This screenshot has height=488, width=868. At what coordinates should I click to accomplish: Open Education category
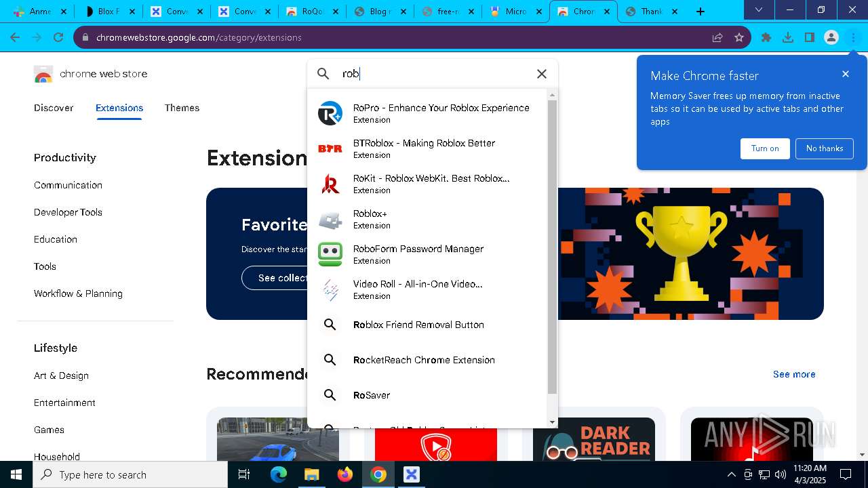pos(56,239)
